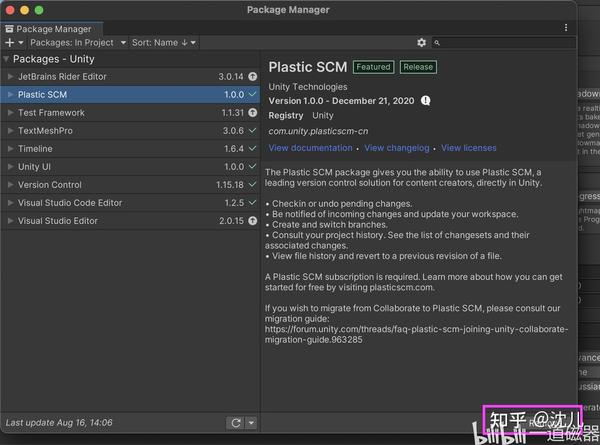Click installed checkmark for Visual Studio Code Editor
600x445 pixels.
tap(253, 202)
